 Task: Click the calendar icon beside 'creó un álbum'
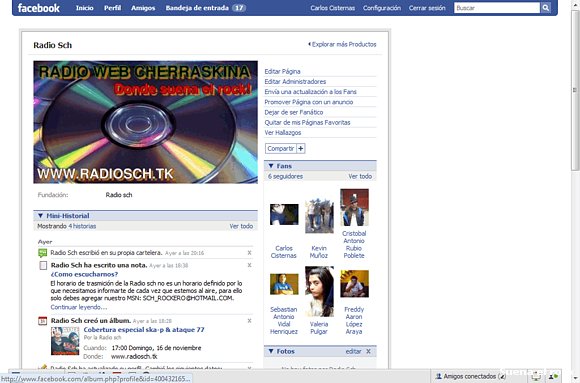click(x=43, y=321)
